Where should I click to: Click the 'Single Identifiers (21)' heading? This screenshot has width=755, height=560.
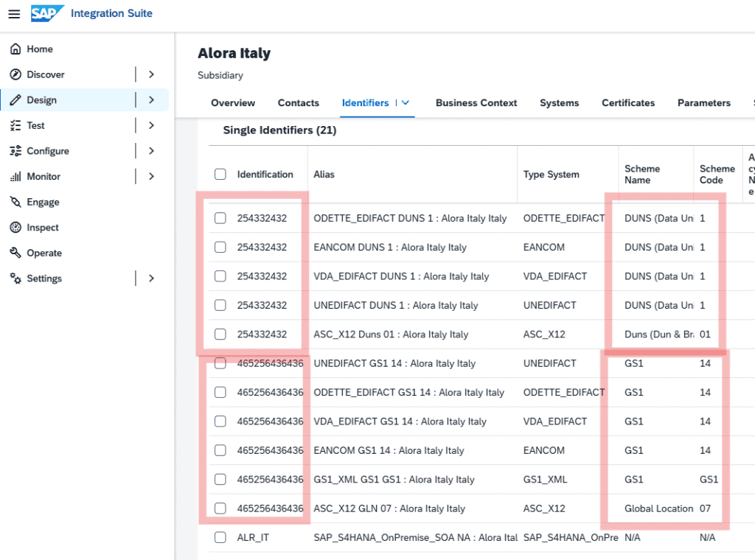pos(279,130)
